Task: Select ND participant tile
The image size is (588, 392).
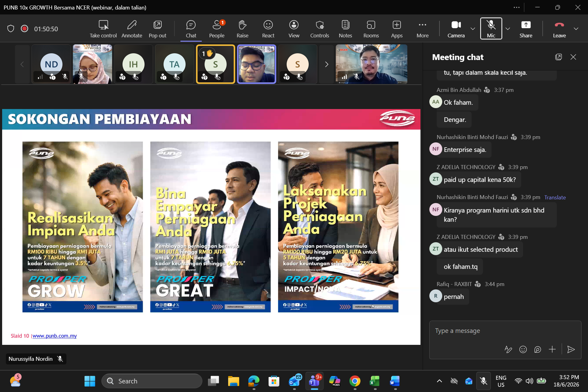Action: pyautogui.click(x=51, y=64)
